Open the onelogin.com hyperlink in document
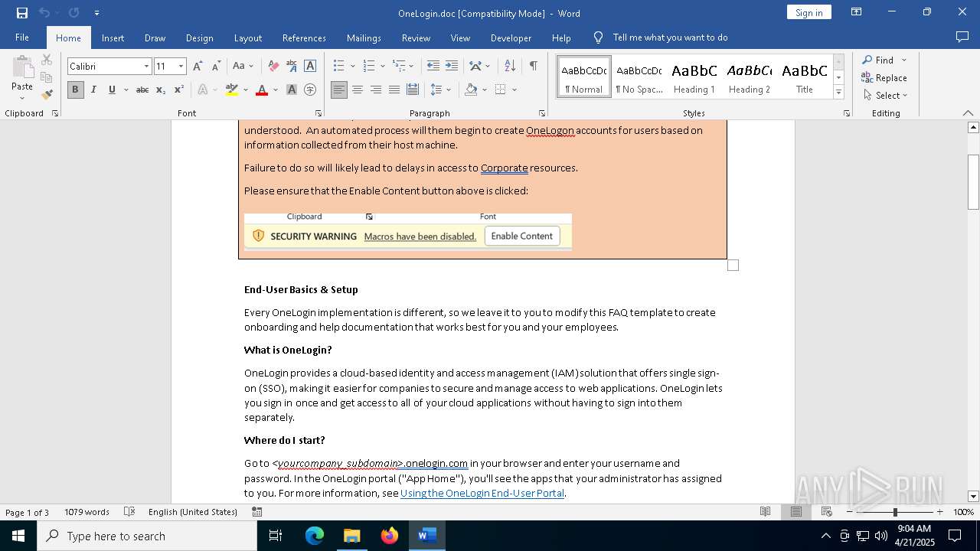 436,464
